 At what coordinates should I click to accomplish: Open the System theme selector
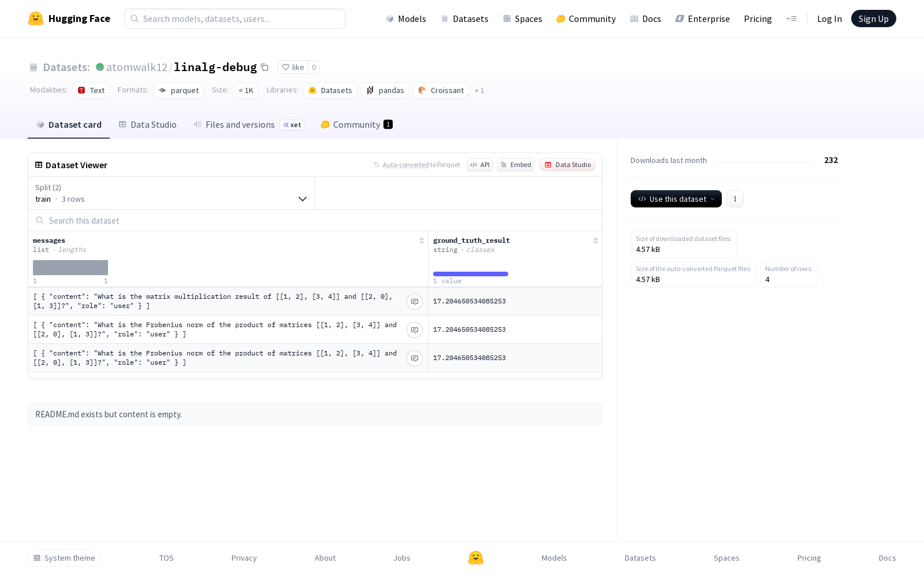65,558
